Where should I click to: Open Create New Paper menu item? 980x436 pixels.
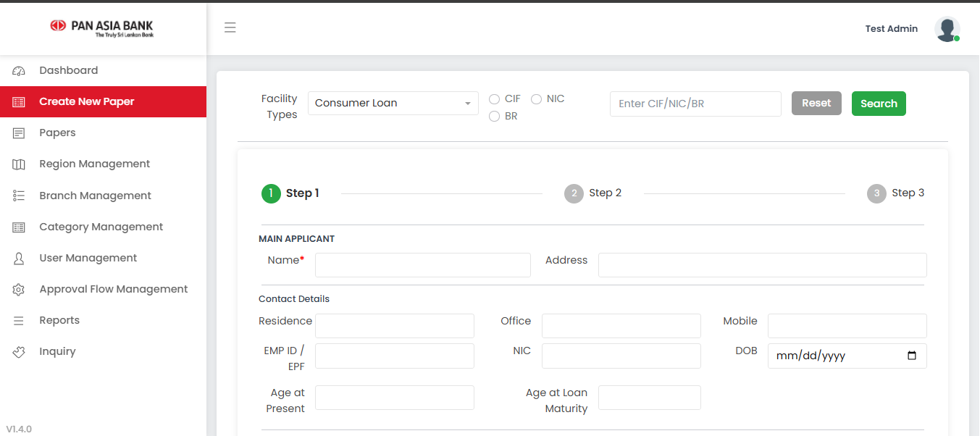103,101
